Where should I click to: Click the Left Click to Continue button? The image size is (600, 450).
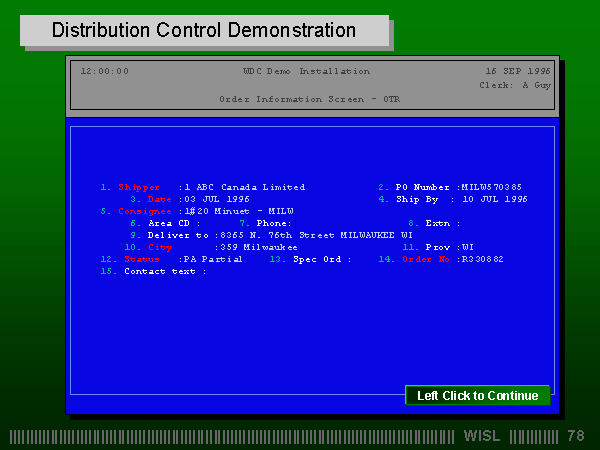477,395
